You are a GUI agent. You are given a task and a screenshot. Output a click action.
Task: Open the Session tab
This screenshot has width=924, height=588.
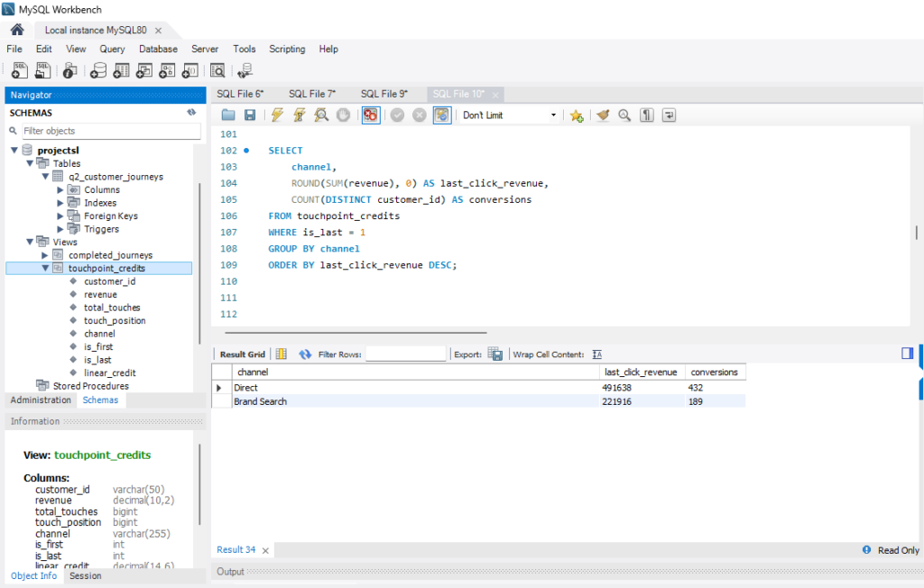click(85, 575)
